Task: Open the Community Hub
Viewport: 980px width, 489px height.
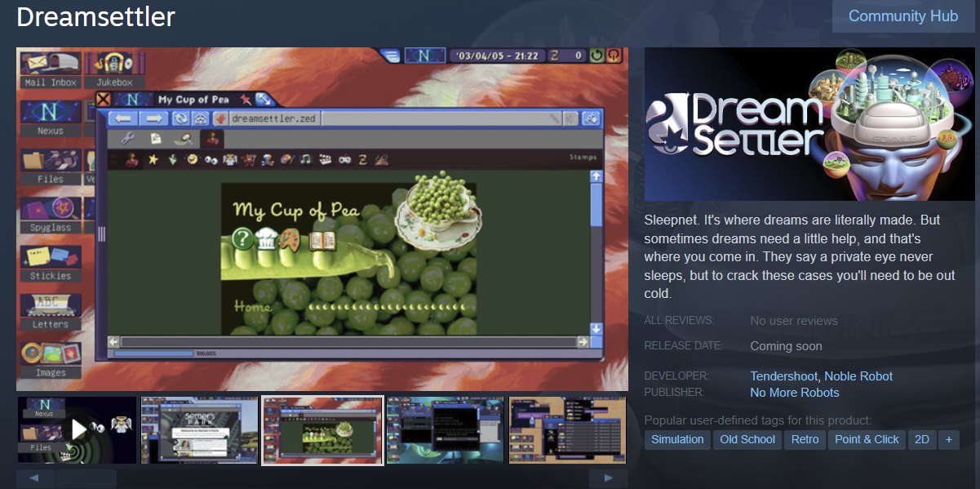Action: click(903, 16)
